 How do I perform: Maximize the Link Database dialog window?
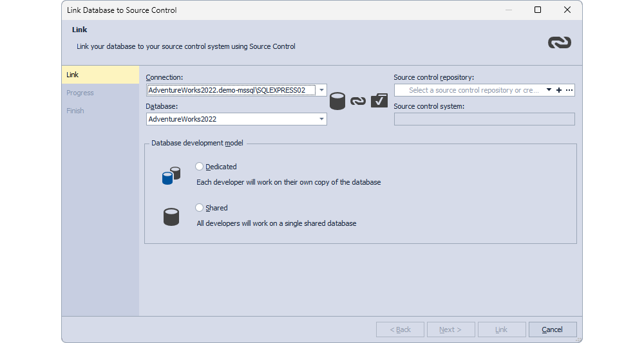(x=538, y=10)
